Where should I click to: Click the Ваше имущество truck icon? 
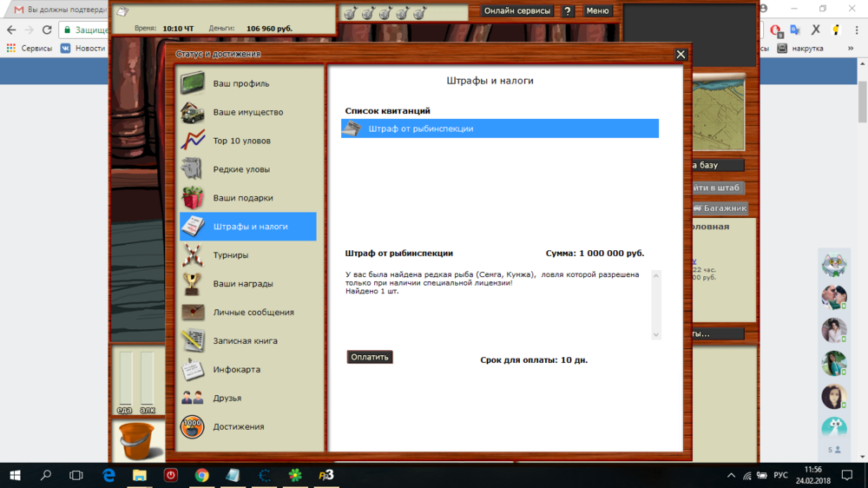[192, 112]
